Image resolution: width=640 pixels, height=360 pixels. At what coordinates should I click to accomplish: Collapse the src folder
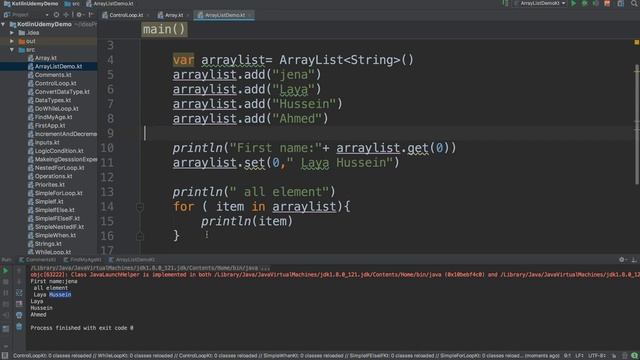tap(12, 50)
